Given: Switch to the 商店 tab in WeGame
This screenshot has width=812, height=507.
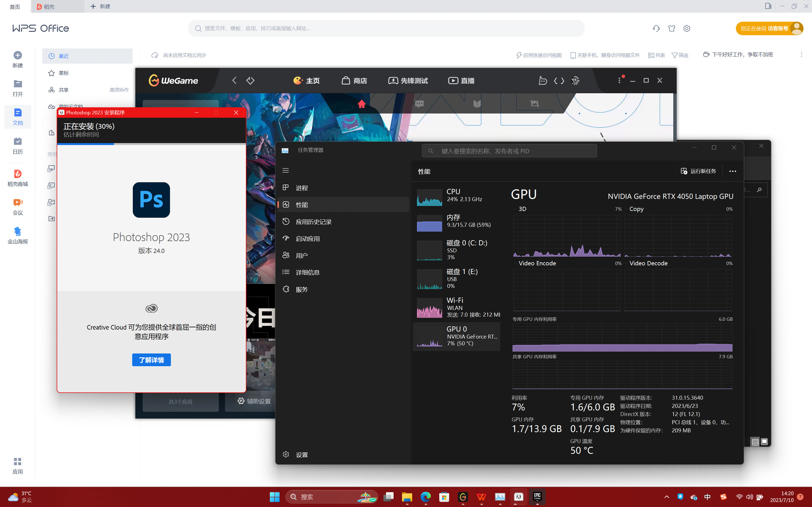Looking at the screenshot, I should coord(354,81).
